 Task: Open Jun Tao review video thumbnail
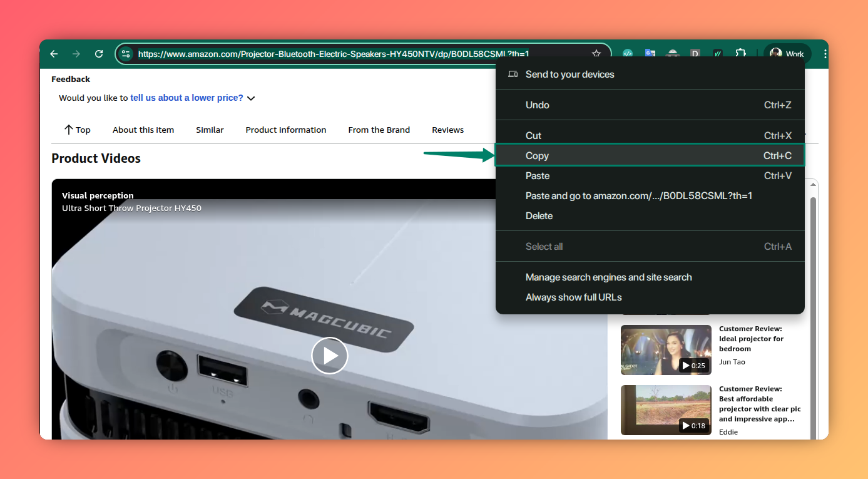click(x=666, y=349)
